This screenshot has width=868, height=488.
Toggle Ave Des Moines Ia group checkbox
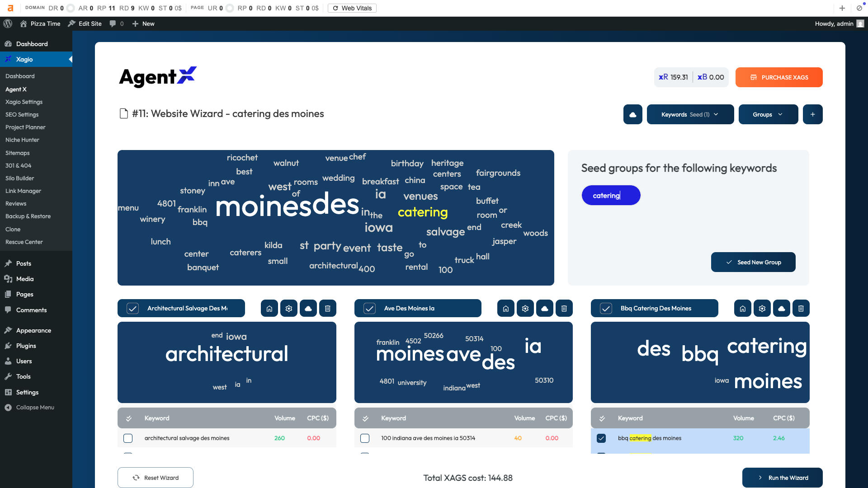[369, 309]
